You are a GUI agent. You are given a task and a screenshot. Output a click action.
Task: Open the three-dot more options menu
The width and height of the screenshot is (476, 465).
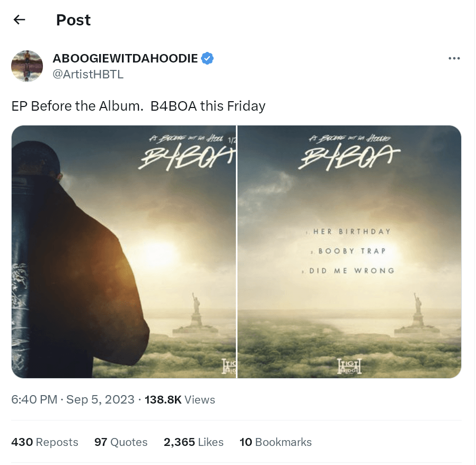[x=454, y=58]
